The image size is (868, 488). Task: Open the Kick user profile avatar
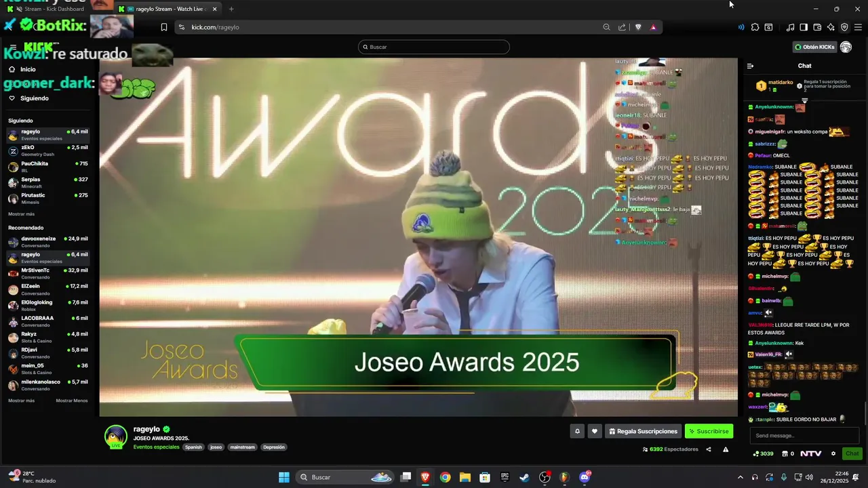(x=846, y=47)
